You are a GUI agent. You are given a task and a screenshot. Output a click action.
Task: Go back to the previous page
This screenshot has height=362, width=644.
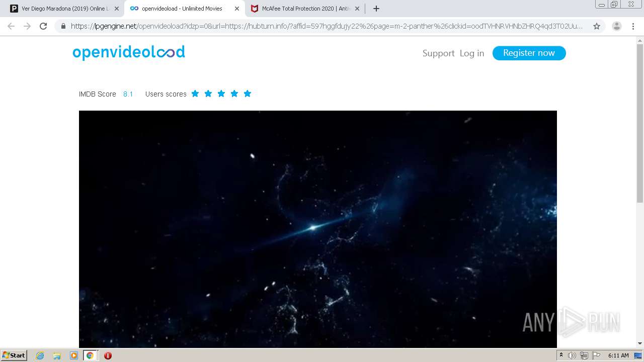11,26
